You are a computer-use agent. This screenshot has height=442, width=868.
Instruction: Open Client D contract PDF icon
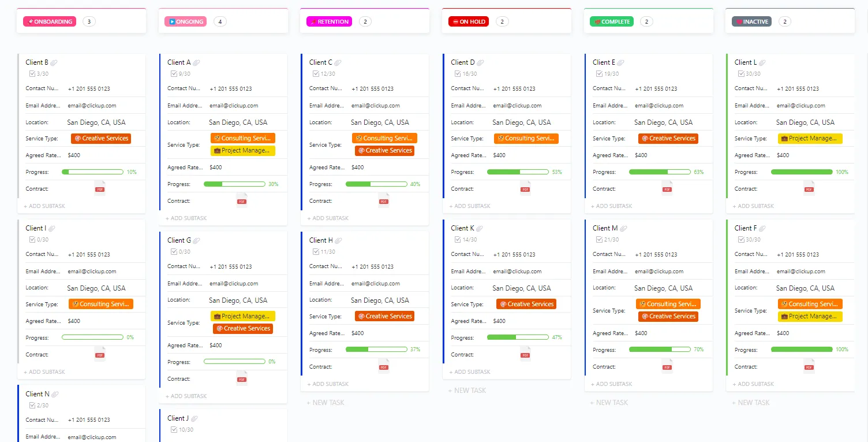[525, 188]
